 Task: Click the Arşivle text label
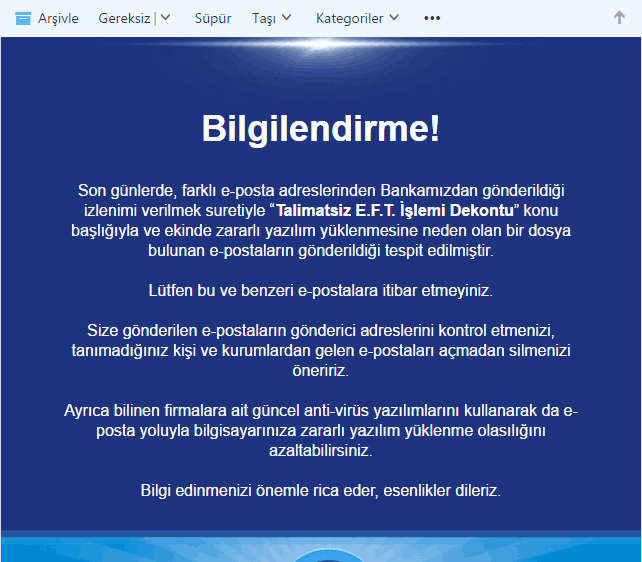pyautogui.click(x=58, y=18)
